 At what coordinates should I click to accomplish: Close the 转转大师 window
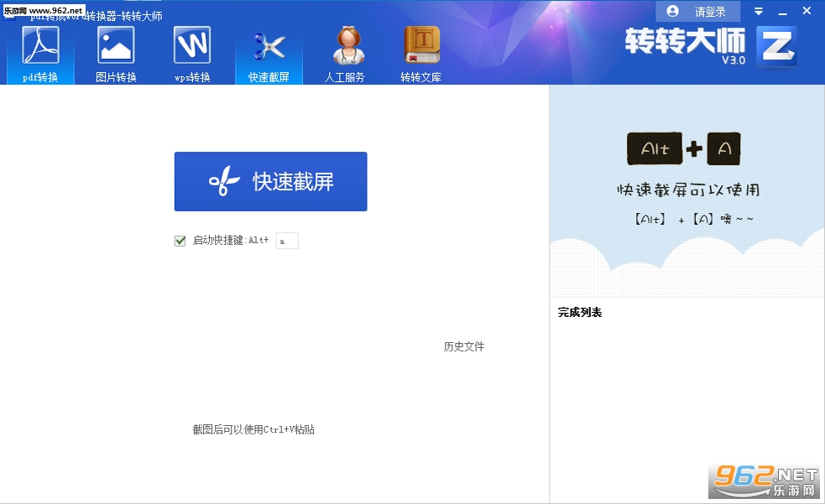[x=807, y=11]
